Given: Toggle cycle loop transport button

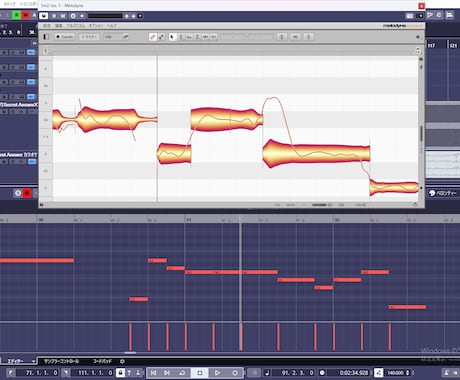Looking at the screenshot, I should (182, 373).
